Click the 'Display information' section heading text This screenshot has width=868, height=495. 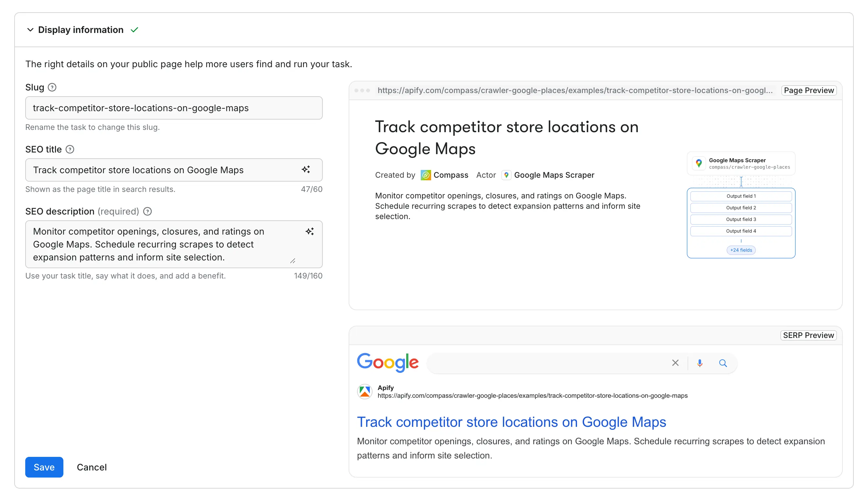point(81,30)
